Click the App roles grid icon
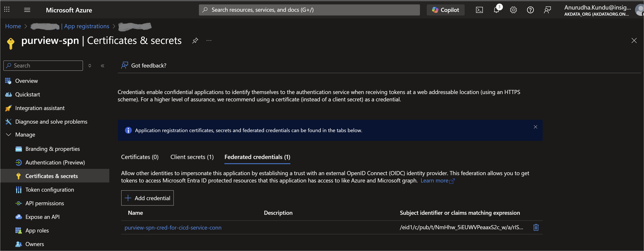Screen dimensions: 644x251 coord(19,230)
